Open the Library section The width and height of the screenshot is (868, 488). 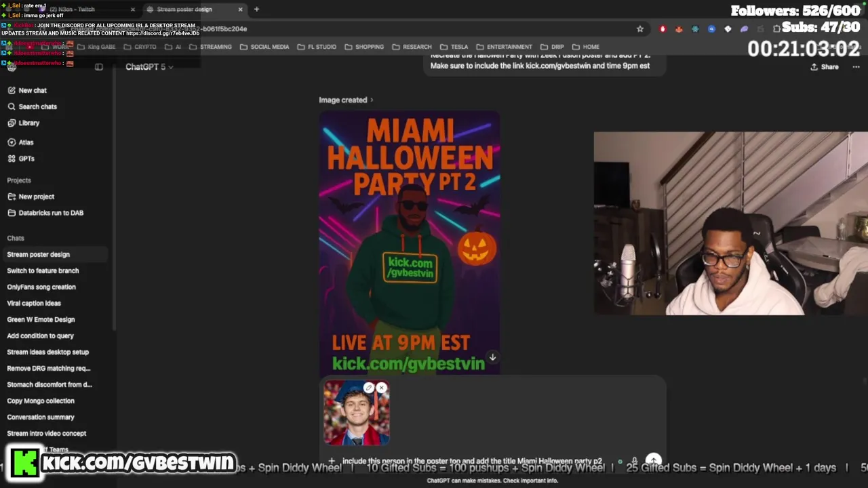point(24,123)
